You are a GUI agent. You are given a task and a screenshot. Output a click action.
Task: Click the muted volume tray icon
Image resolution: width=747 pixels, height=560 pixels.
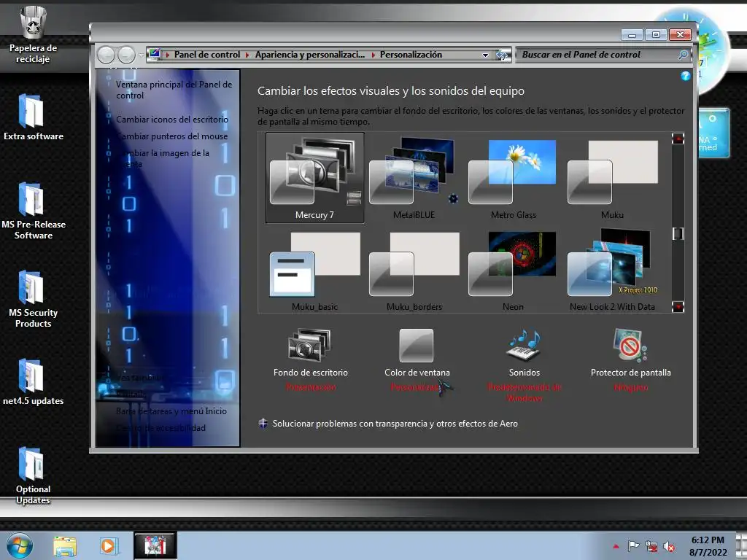coord(669,546)
